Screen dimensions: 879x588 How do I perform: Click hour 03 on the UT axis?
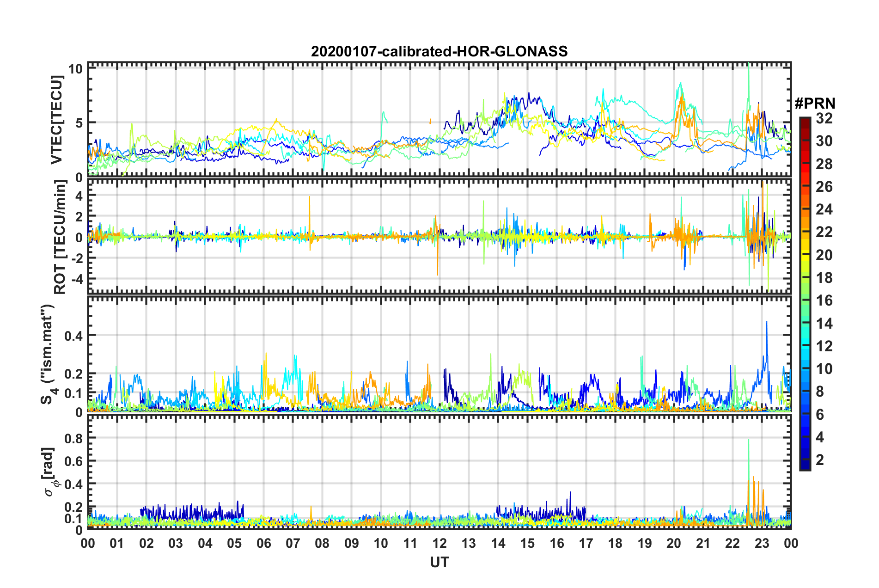(x=176, y=543)
